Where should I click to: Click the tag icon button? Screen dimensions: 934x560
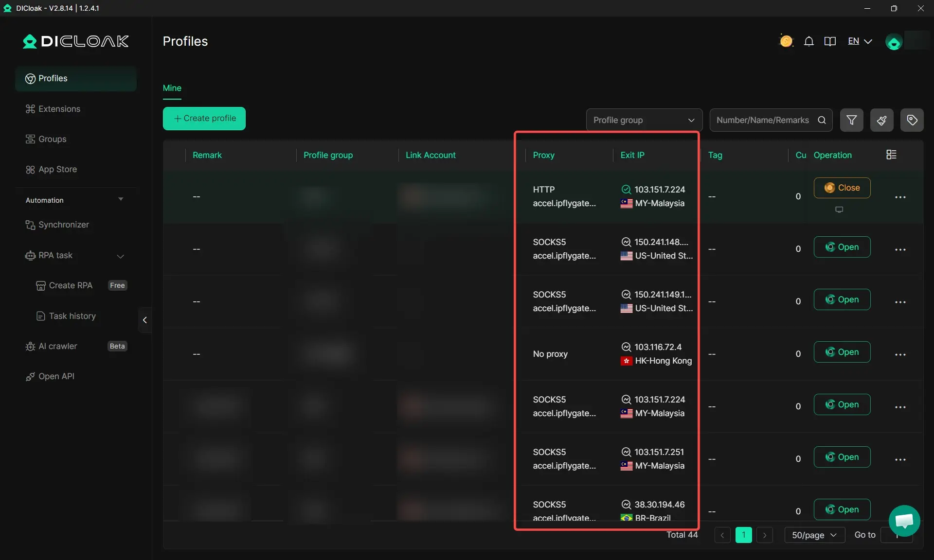pyautogui.click(x=912, y=120)
